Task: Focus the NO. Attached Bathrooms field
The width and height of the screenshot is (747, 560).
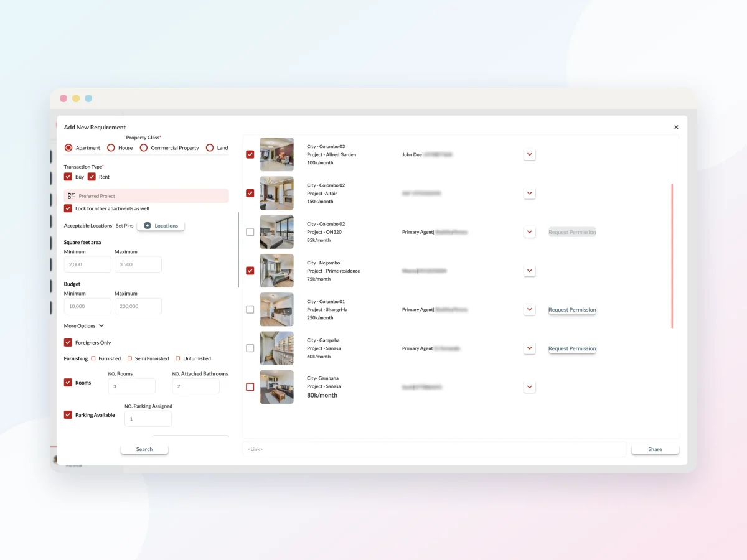Action: coord(195,386)
